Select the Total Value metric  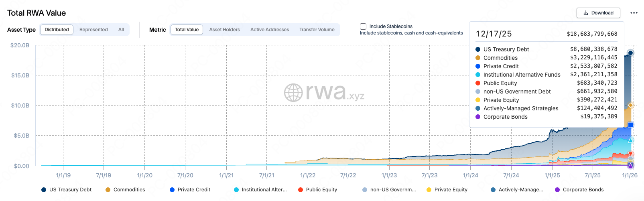click(x=187, y=30)
